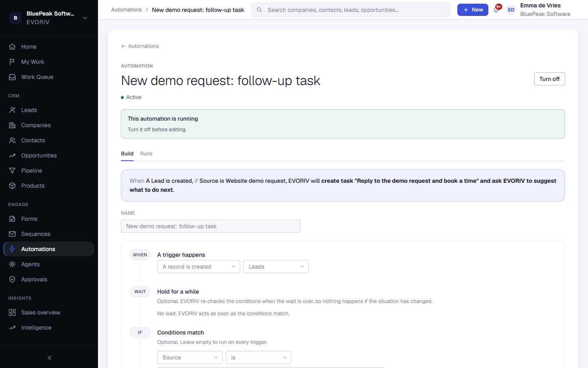Click the Sequences envelope icon
This screenshot has width=588, height=368.
coord(12,234)
